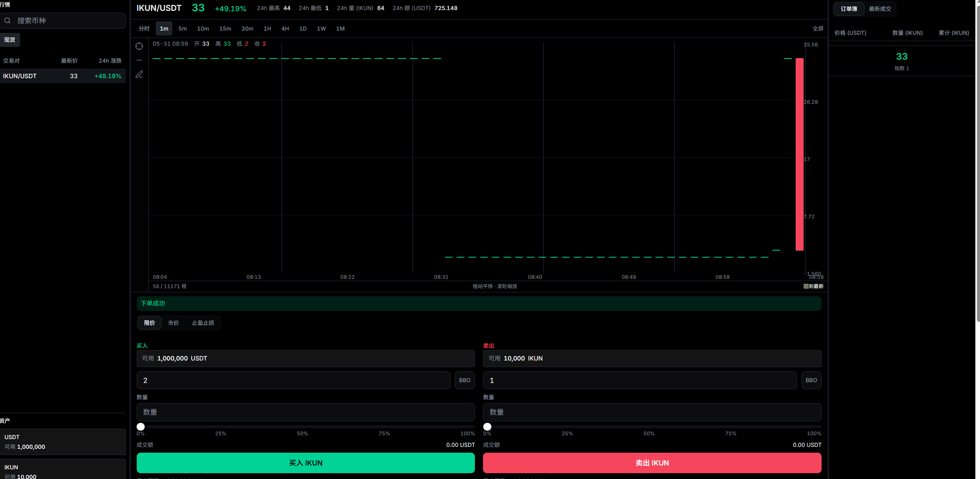
Task: Click 回到最新 to return to latest
Action: tap(813, 286)
